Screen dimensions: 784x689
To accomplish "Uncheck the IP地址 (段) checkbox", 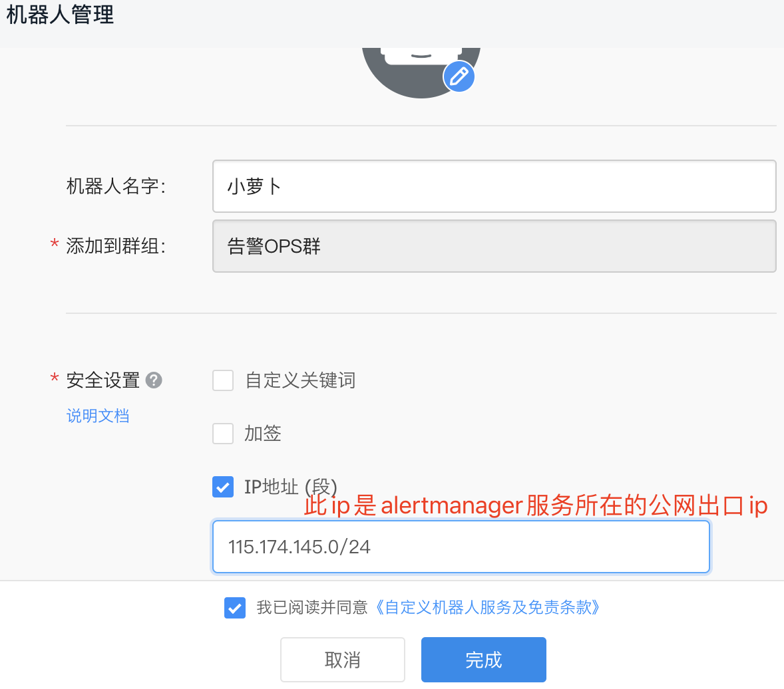I will [x=223, y=487].
